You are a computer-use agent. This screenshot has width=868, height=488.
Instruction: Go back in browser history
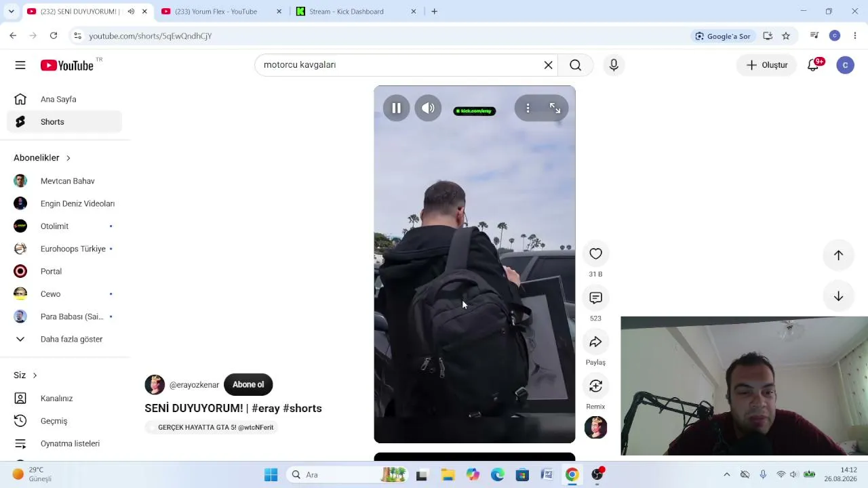point(13,36)
